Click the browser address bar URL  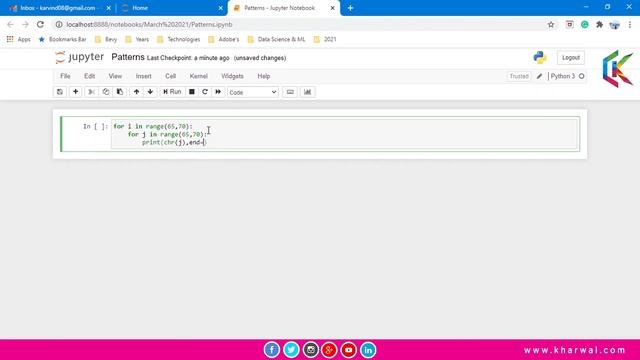click(x=149, y=24)
